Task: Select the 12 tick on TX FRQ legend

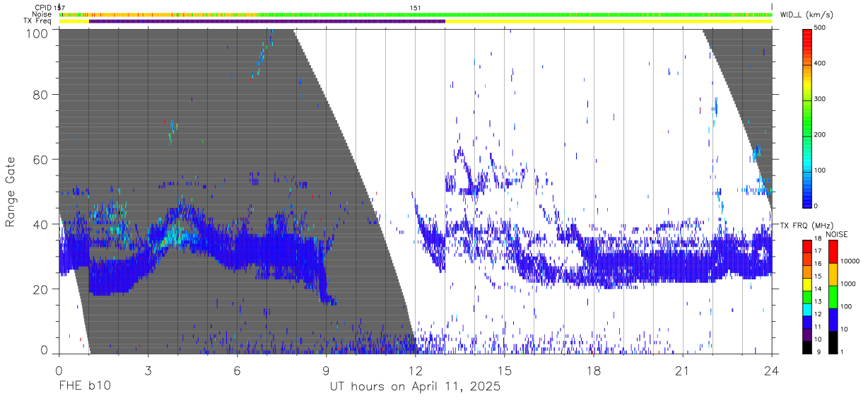Action: [x=819, y=315]
